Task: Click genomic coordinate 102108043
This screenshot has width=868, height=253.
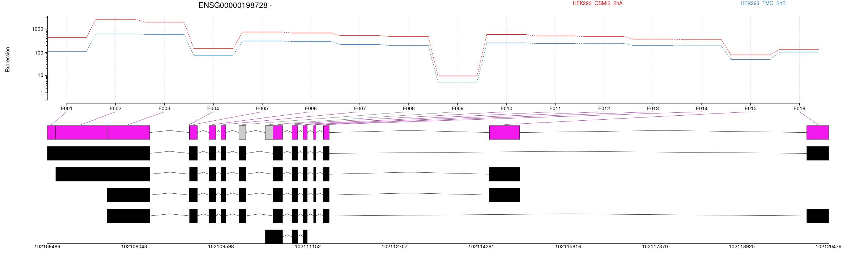Action: (x=134, y=247)
